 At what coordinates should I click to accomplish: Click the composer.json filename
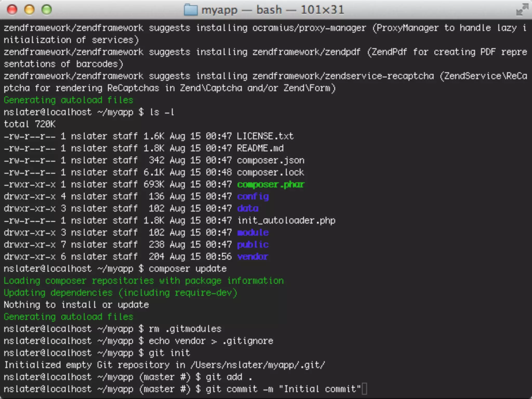270,160
